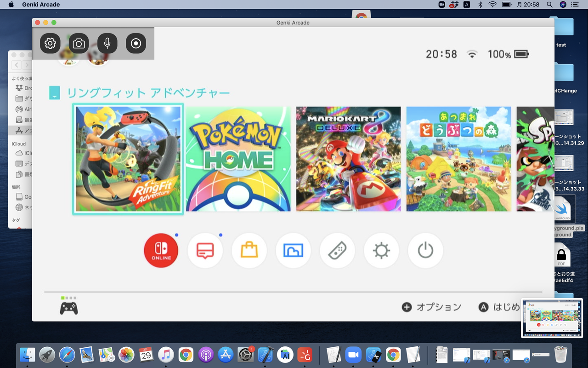The height and width of the screenshot is (368, 588).
Task: Open Podcasts app in the Dock
Action: [x=206, y=354]
